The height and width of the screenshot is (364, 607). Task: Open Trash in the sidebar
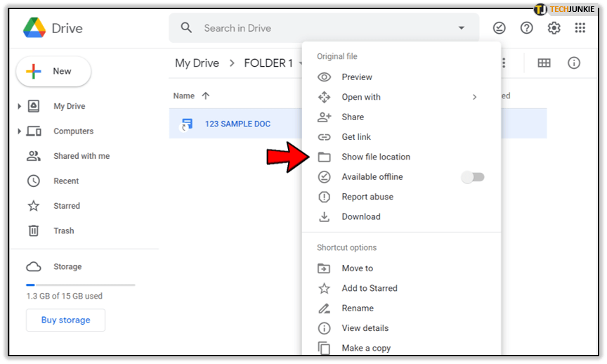(x=63, y=230)
